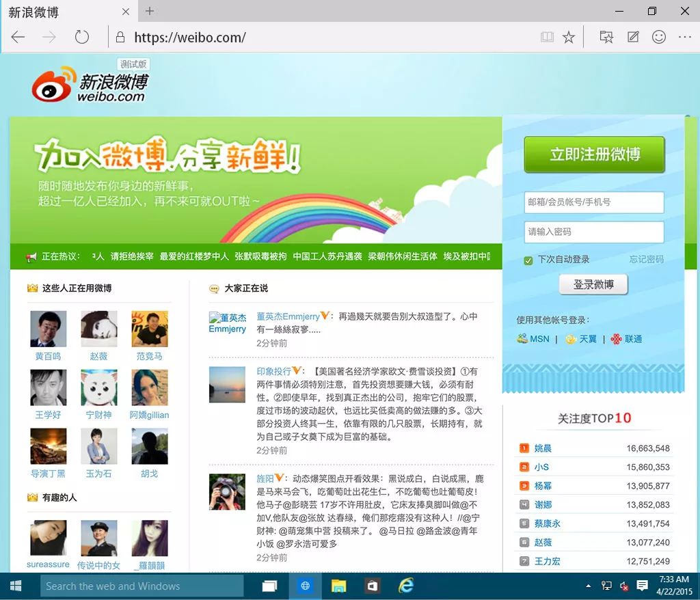700x600 pixels.
Task: Click the address bar lock icon
Action: [120, 37]
